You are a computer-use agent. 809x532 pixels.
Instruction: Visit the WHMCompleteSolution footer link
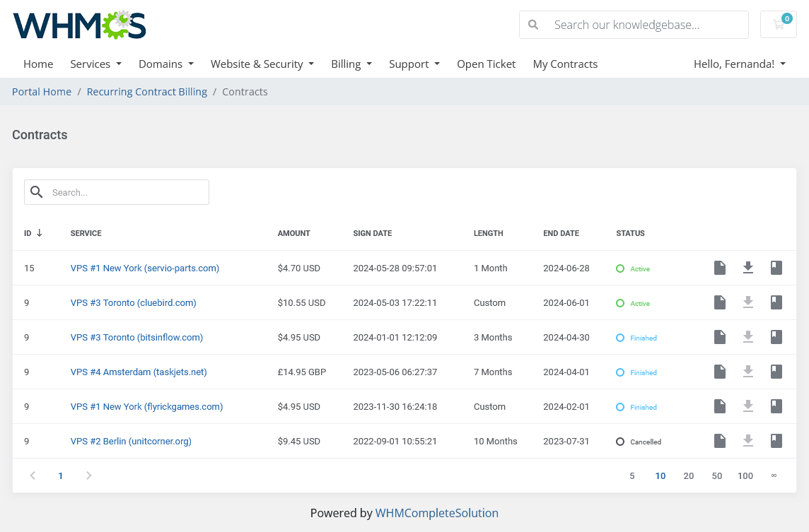tap(436, 513)
